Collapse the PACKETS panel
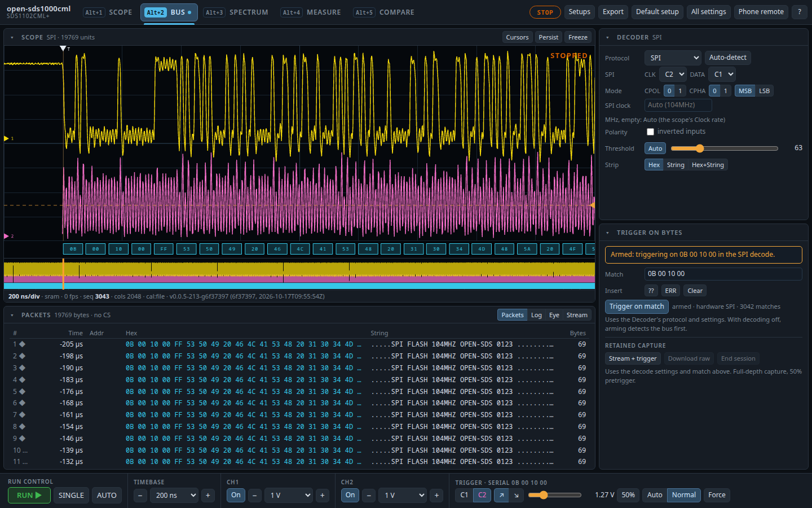812x508 pixels. pyautogui.click(x=12, y=315)
